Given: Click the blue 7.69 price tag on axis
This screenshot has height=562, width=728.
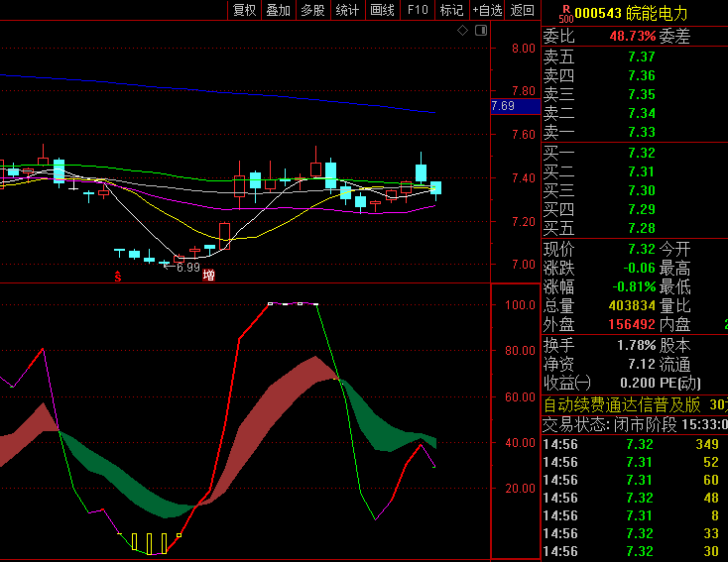Looking at the screenshot, I should click(x=503, y=106).
